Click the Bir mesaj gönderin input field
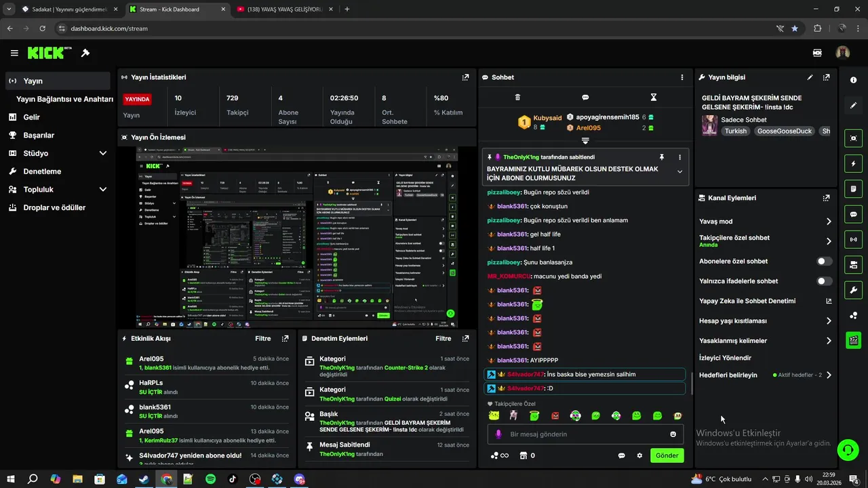Viewport: 868px width, 488px height. (x=585, y=434)
